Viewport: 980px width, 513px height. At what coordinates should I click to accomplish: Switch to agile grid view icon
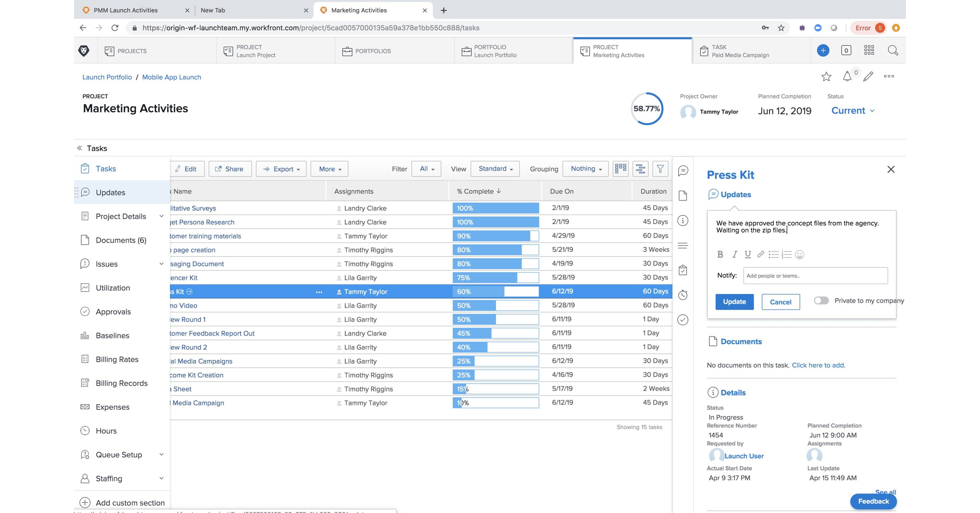pos(620,168)
